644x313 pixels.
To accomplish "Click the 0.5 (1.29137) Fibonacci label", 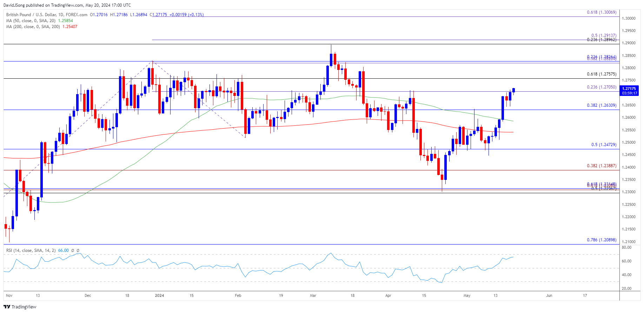I will [604, 35].
